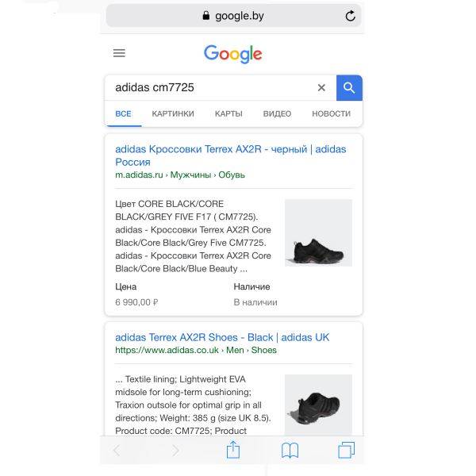Show open tabs with the tabs icon
This screenshot has height=476, width=476.
pos(346,450)
